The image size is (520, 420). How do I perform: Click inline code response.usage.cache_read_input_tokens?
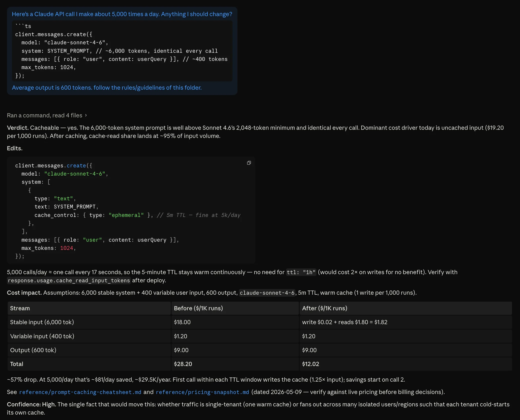tap(69, 280)
